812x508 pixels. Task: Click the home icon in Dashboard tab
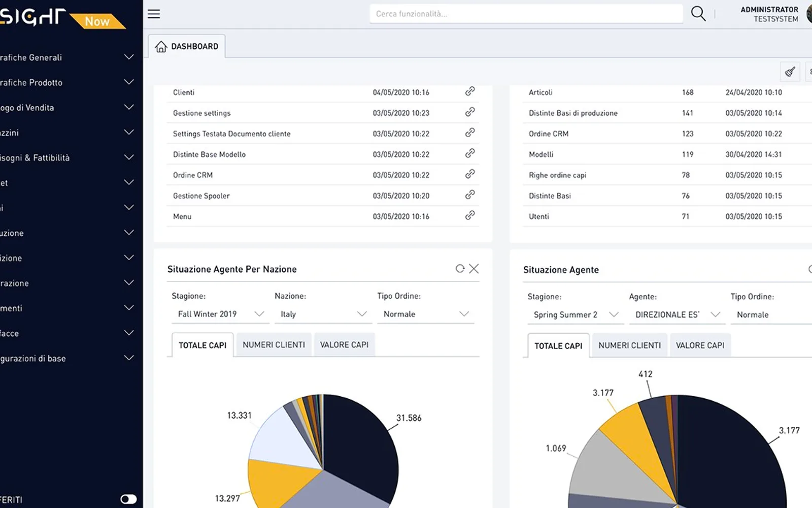click(x=161, y=46)
